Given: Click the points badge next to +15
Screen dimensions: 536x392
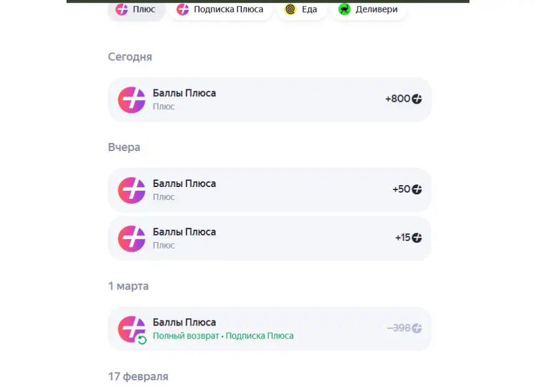Looking at the screenshot, I should 417,238.
